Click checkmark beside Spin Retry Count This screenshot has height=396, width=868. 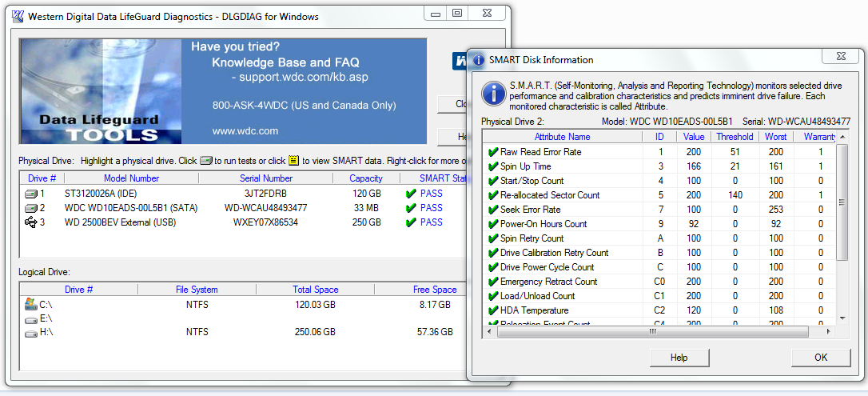492,238
